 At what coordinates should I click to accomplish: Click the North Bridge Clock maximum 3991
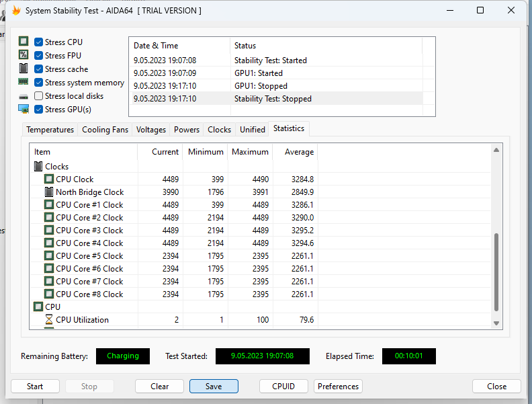pyautogui.click(x=260, y=192)
